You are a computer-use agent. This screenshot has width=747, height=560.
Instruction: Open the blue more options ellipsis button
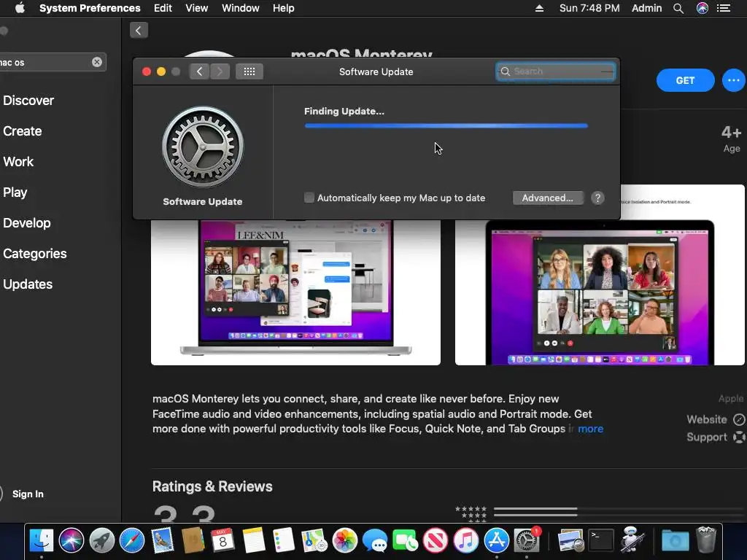point(734,80)
